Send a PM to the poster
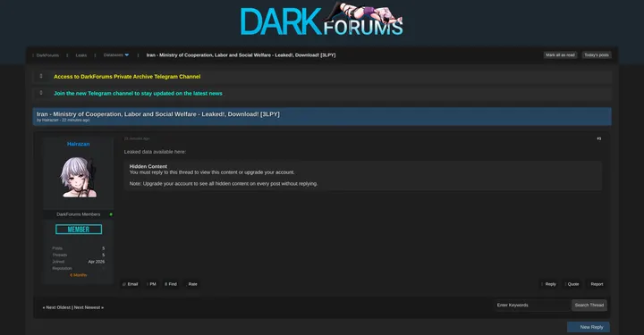The height and width of the screenshot is (335, 644). tap(151, 284)
